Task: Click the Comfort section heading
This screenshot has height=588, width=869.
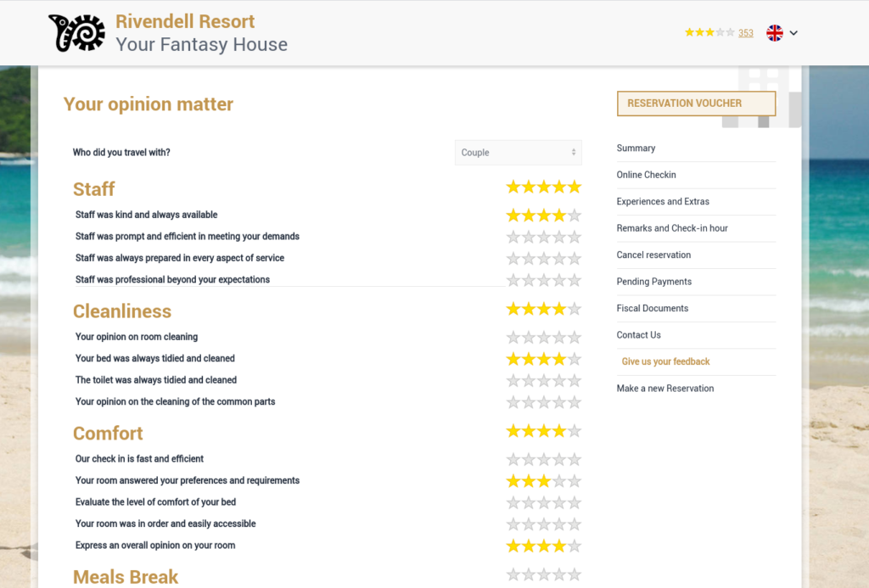Action: [108, 433]
